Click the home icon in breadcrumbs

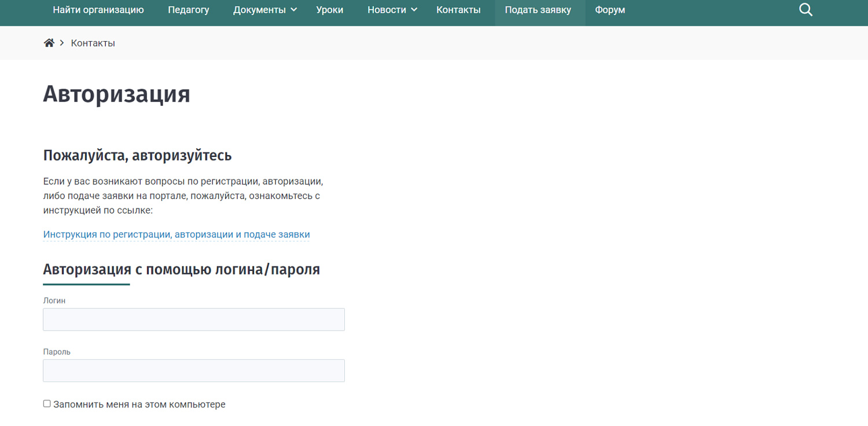tap(49, 43)
